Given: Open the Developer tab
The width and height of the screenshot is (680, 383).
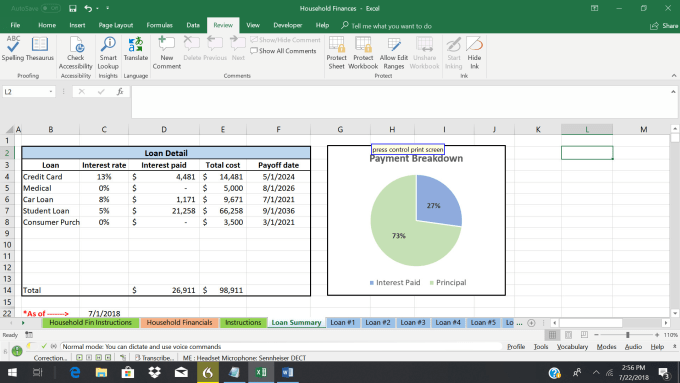Looking at the screenshot, I should [x=288, y=25].
